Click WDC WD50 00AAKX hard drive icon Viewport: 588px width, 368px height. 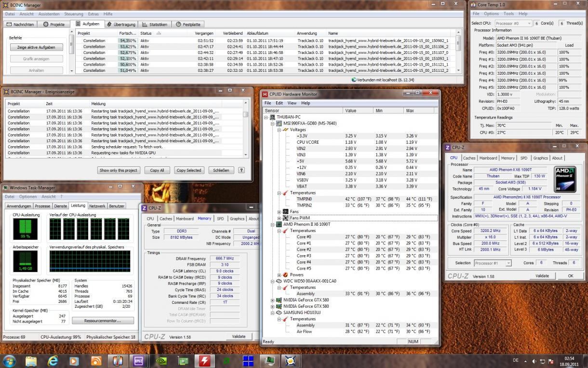click(279, 281)
